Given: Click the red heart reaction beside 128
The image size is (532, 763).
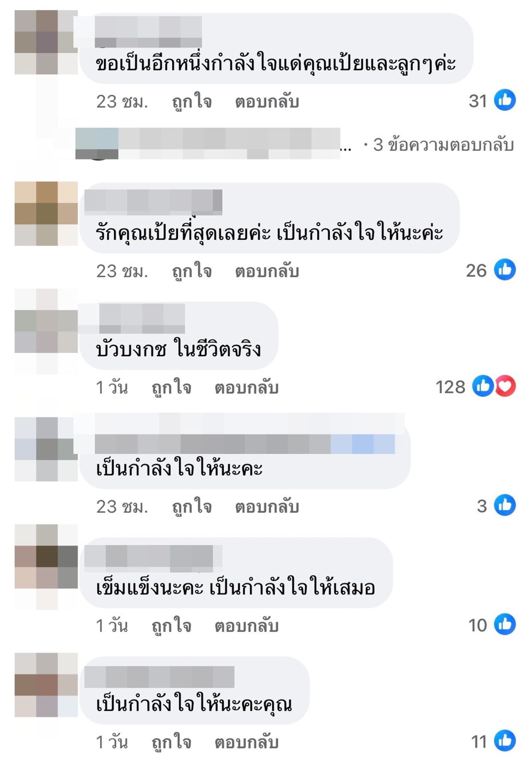Looking at the screenshot, I should (x=505, y=386).
